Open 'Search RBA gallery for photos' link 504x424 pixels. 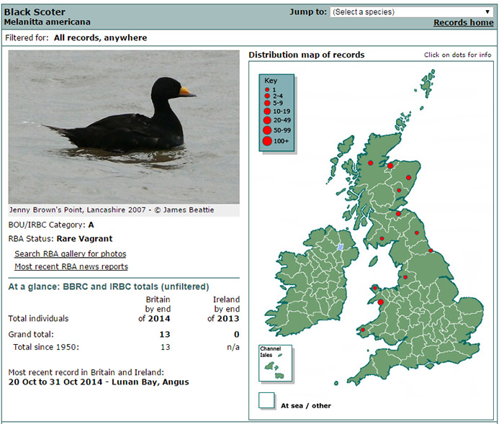point(71,253)
